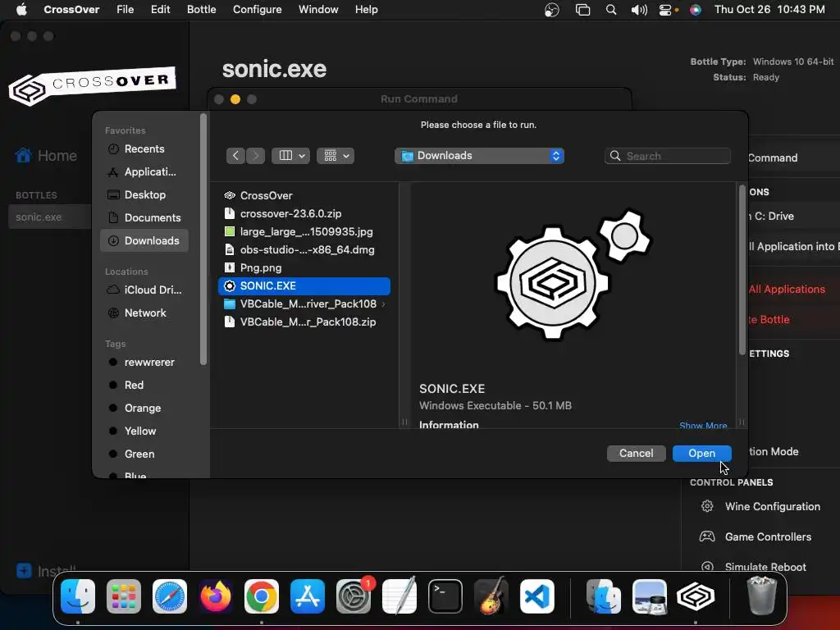Open Firefox in the Dock

[216, 596]
